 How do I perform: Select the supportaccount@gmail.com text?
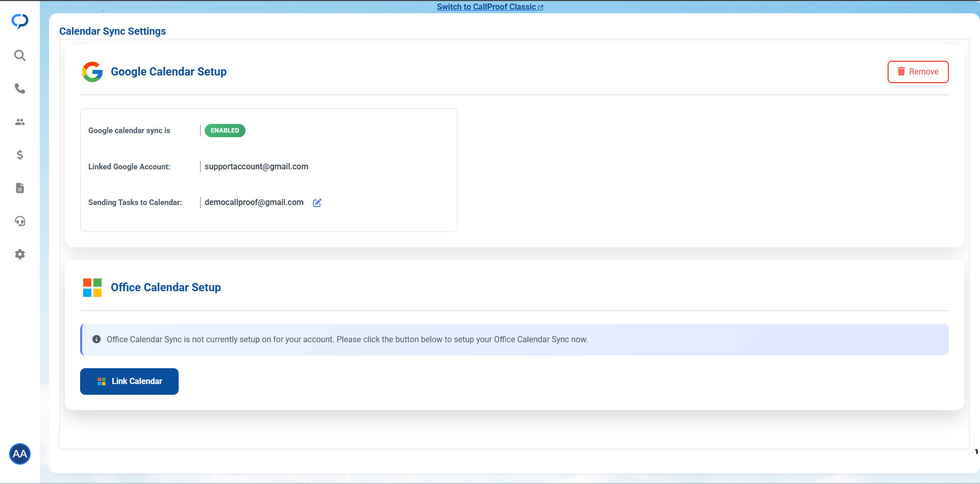256,167
